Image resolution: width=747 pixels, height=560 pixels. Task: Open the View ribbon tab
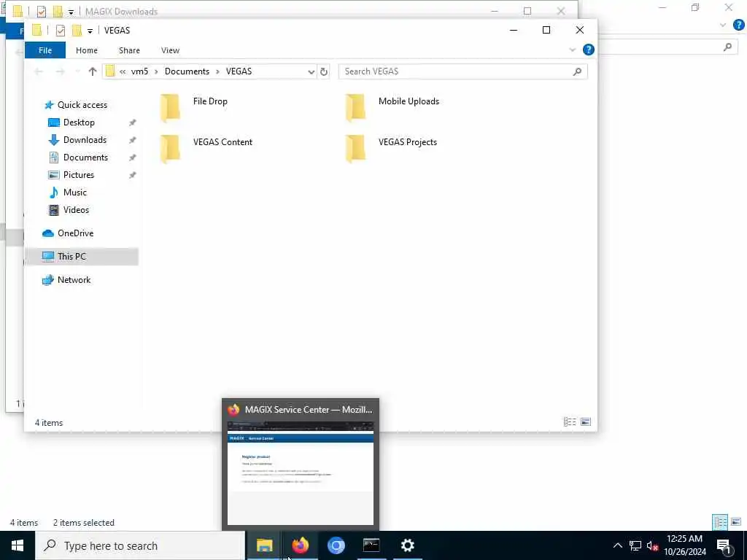tap(170, 50)
